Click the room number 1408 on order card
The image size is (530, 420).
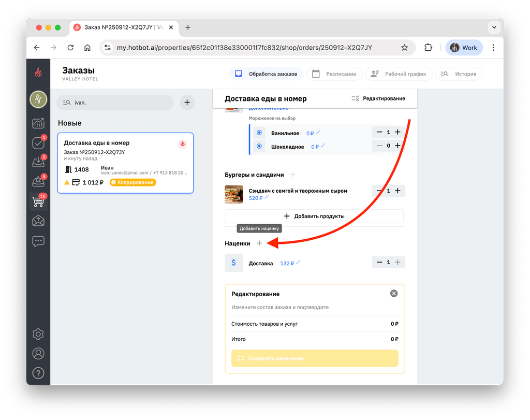[x=81, y=169]
